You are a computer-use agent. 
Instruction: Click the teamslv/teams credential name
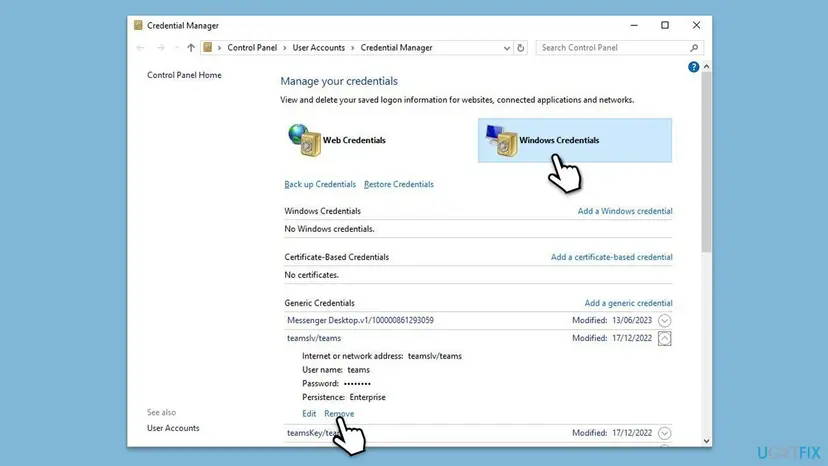[x=314, y=338]
